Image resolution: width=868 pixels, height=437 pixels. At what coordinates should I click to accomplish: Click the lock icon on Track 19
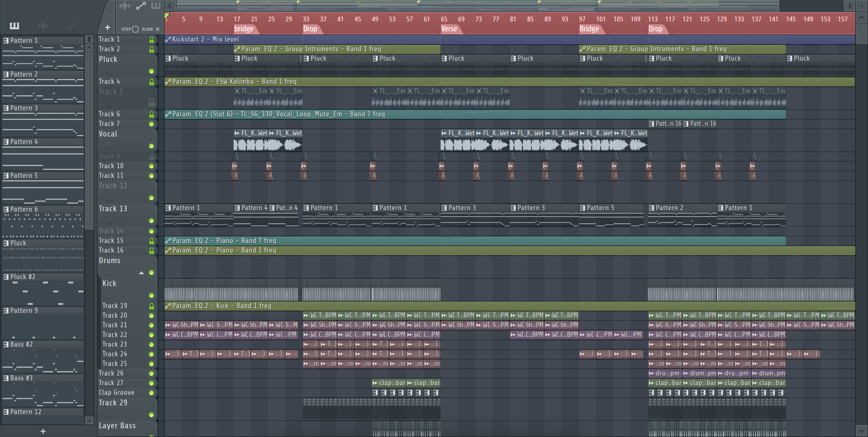pos(152,306)
